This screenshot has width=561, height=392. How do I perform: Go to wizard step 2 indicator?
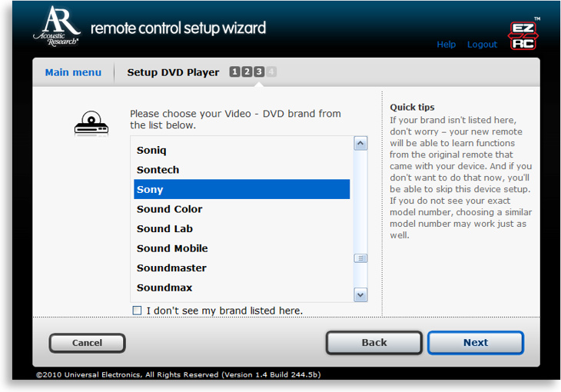247,72
